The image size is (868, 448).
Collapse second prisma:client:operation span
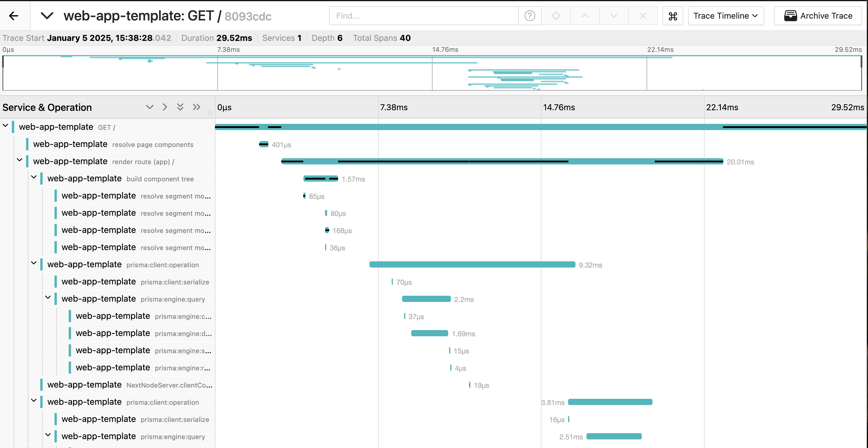point(34,401)
